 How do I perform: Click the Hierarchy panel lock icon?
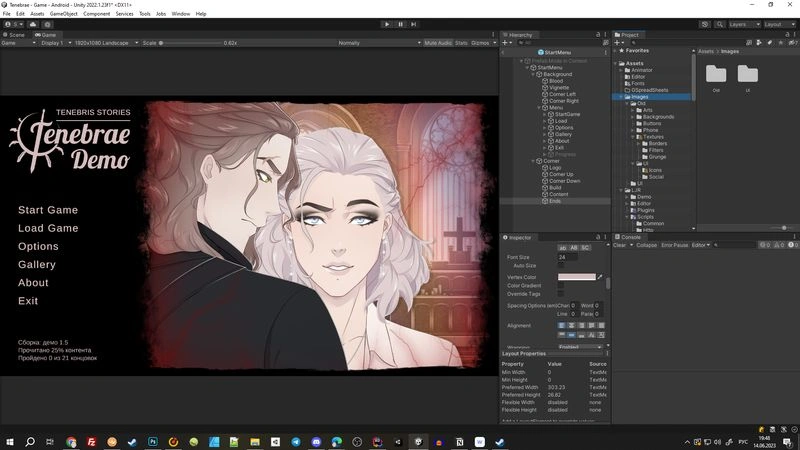598,35
